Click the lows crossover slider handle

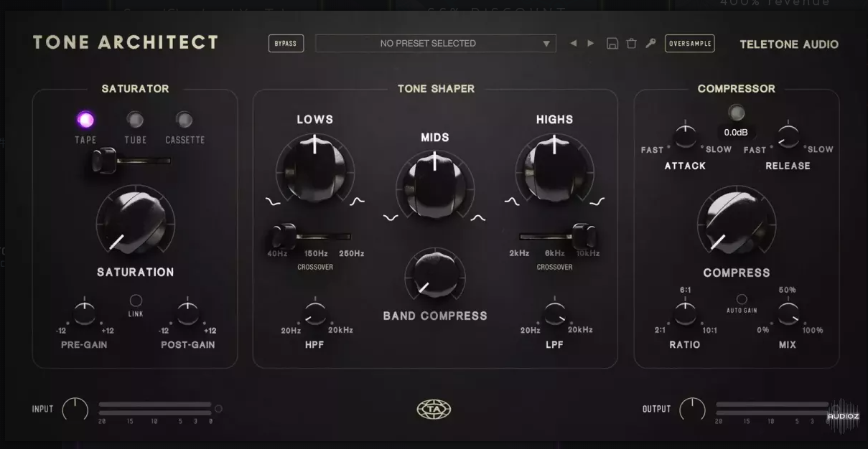[x=284, y=235]
